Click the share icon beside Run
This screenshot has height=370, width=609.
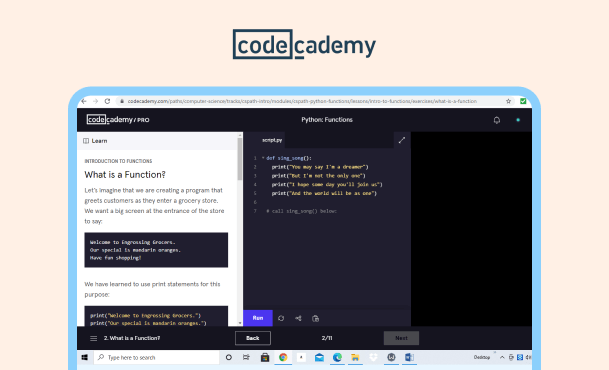[298, 318]
